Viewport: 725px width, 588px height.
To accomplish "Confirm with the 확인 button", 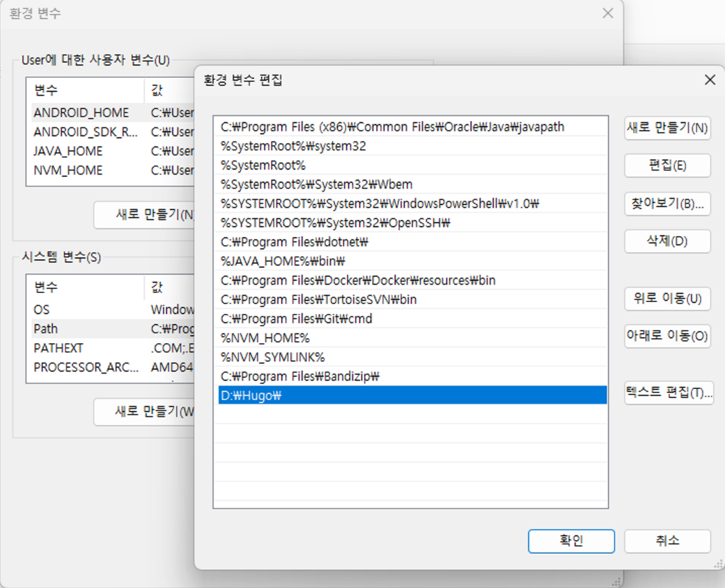I will click(571, 541).
